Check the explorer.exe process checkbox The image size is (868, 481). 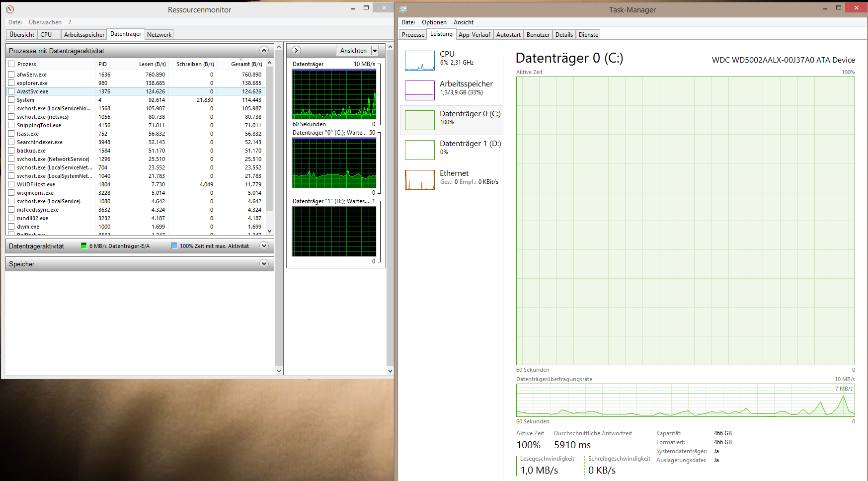click(x=11, y=83)
